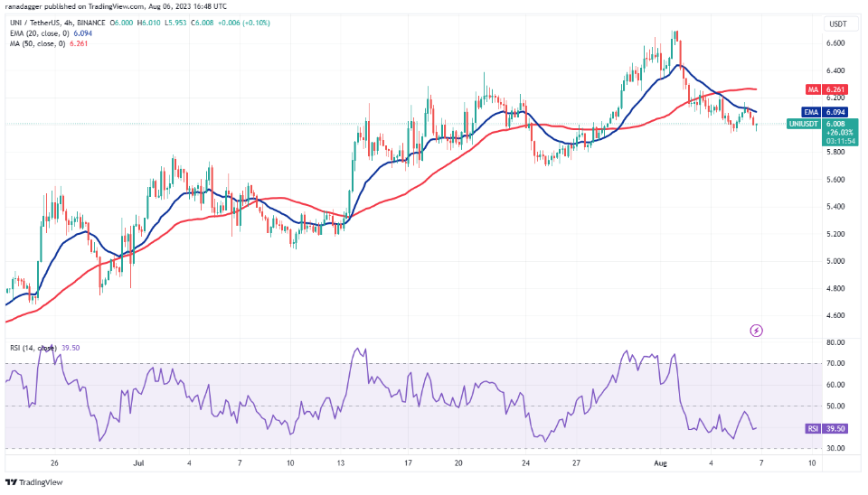
Task: Click date 24 on time axis
Action: point(526,462)
